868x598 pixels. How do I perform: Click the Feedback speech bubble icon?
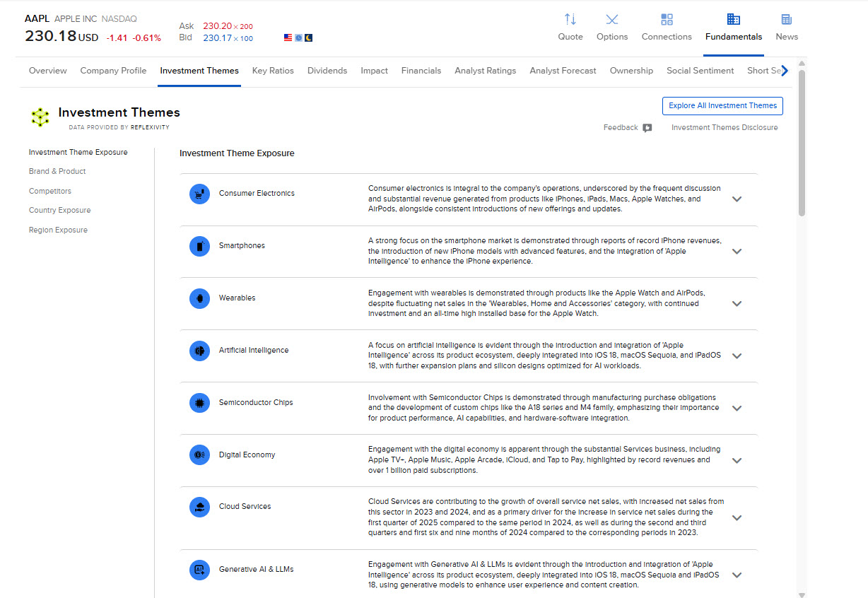pyautogui.click(x=647, y=128)
